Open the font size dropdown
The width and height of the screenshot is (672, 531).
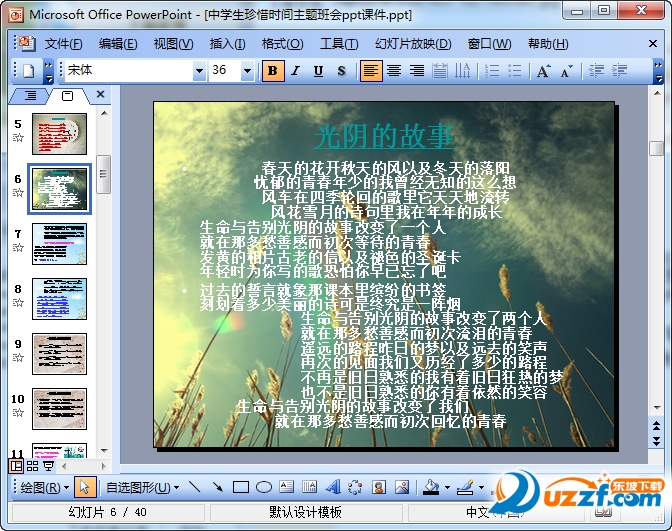pos(247,71)
